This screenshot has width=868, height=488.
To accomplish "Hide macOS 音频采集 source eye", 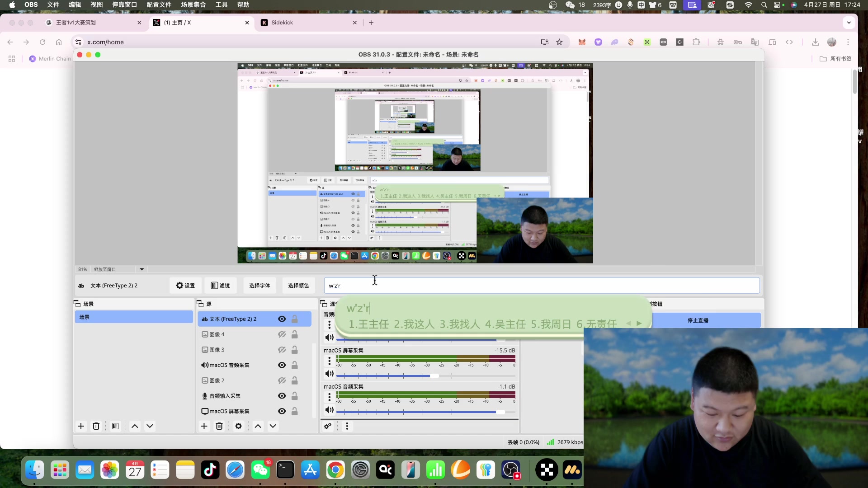I will (x=282, y=365).
